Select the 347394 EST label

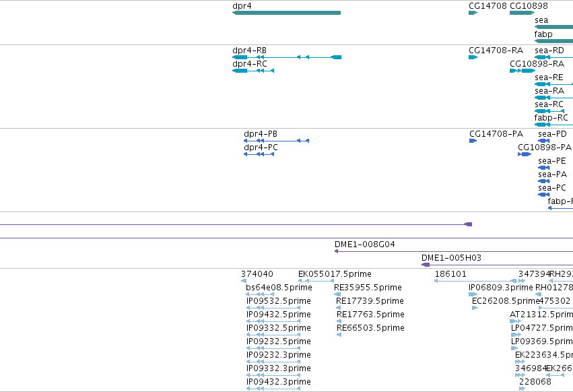pyautogui.click(x=534, y=274)
